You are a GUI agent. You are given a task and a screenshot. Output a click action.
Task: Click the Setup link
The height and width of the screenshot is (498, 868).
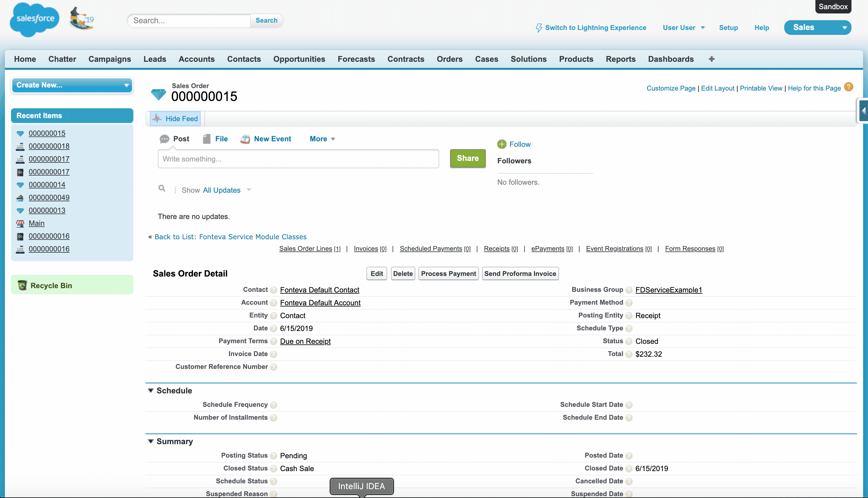point(728,28)
